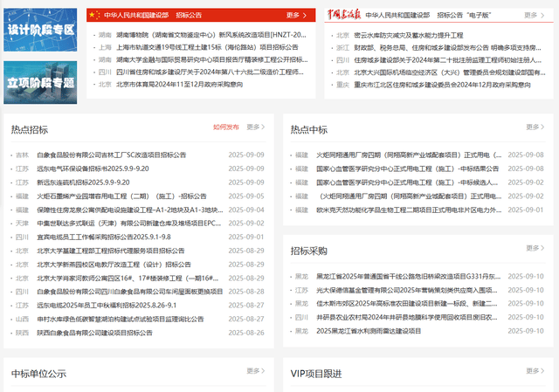Screen dimensions: 559x392
Task: Open 2025黑龙江省水利测雨雷达建设项目
Action: pos(369,332)
